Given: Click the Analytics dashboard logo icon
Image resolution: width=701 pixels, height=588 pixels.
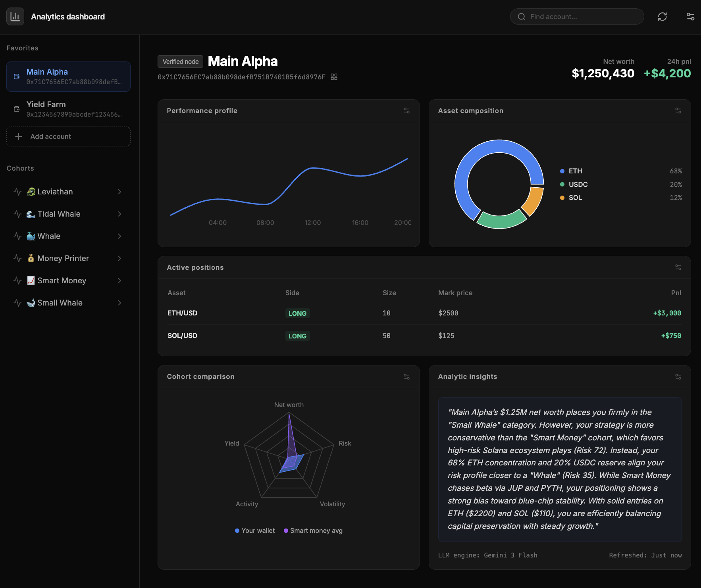Looking at the screenshot, I should coord(15,17).
